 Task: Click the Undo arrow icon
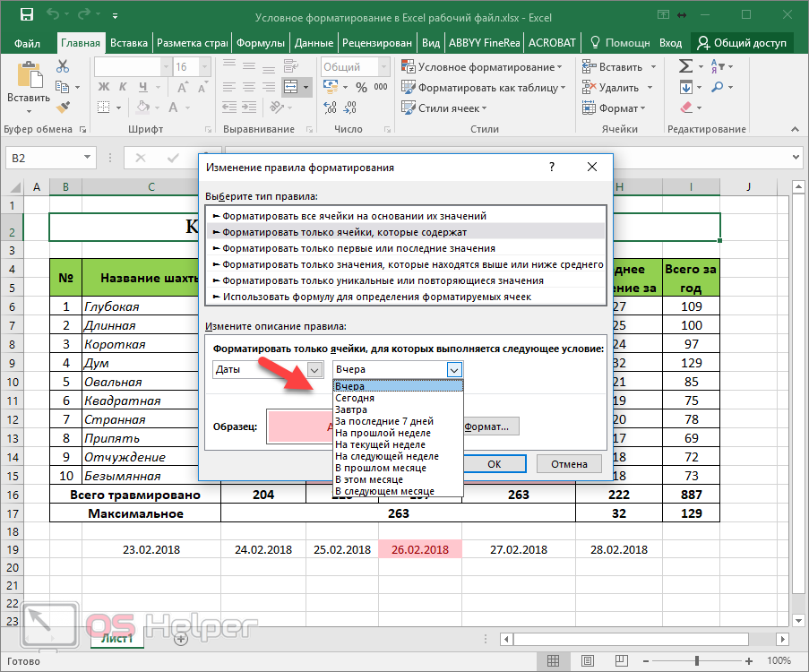tap(53, 15)
